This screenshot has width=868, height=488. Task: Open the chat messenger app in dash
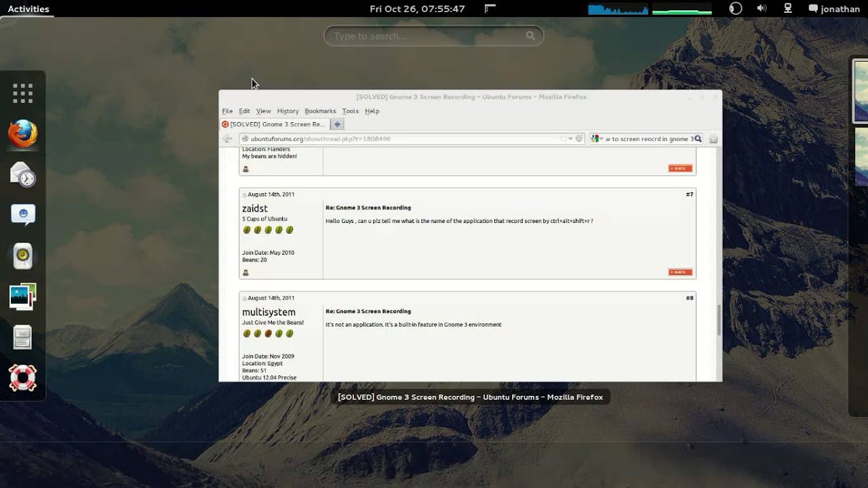[x=22, y=215]
